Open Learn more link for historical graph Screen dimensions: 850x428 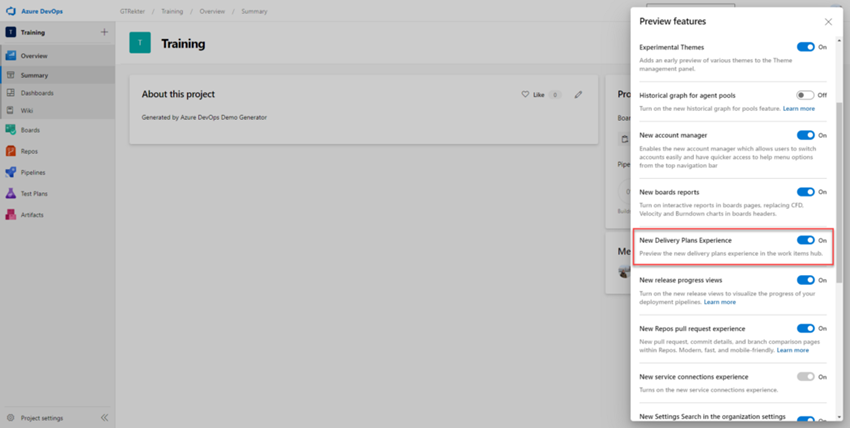click(799, 108)
